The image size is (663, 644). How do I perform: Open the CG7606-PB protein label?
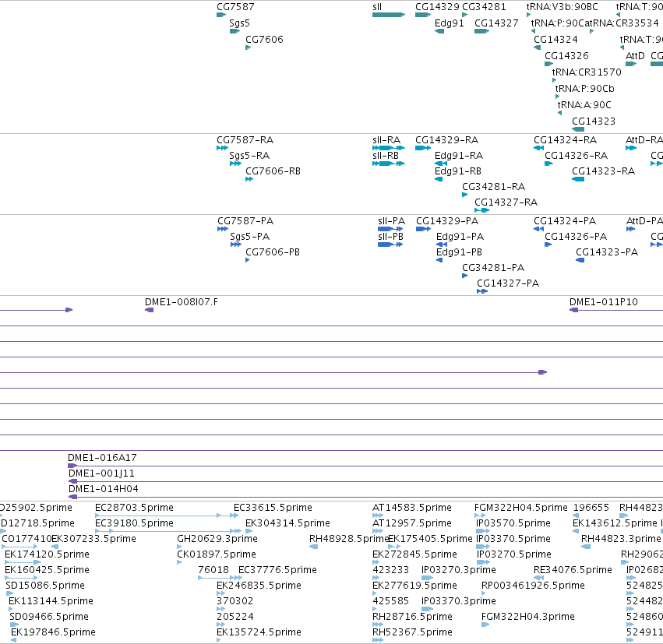[273, 252]
